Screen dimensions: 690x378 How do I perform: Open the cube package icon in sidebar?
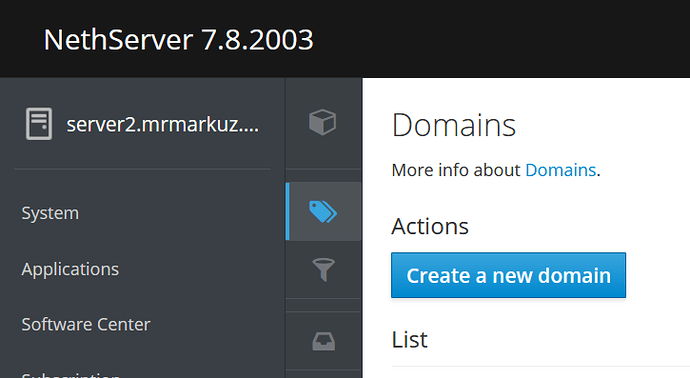(x=323, y=122)
